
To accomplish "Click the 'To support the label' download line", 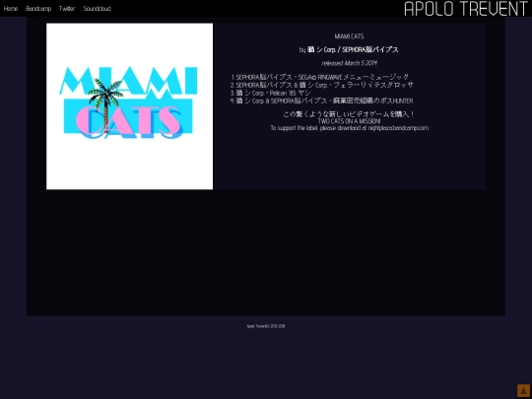I will click(349, 128).
